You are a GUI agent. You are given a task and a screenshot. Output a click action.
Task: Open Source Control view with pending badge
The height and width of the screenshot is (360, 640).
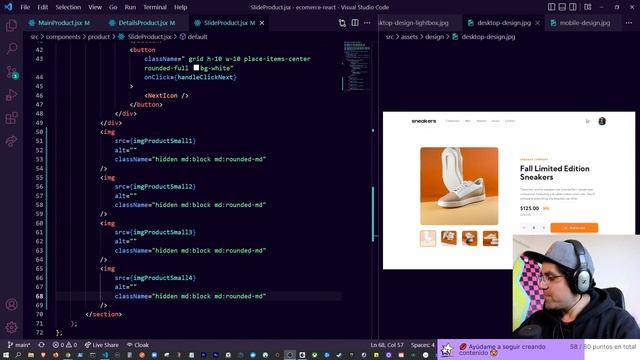(11, 72)
